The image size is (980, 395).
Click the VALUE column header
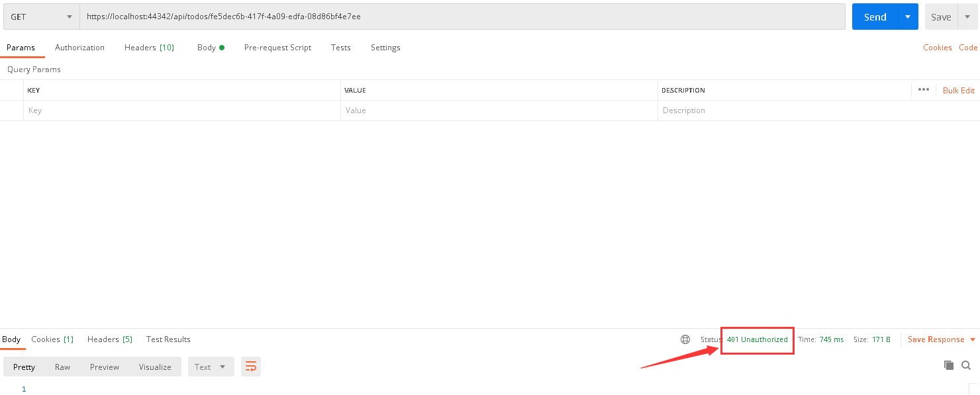click(356, 90)
